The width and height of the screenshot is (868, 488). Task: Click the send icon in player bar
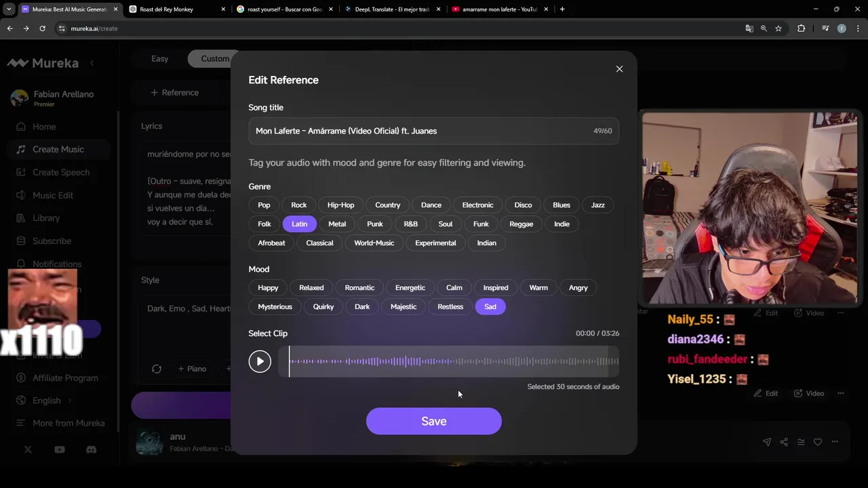(x=767, y=442)
